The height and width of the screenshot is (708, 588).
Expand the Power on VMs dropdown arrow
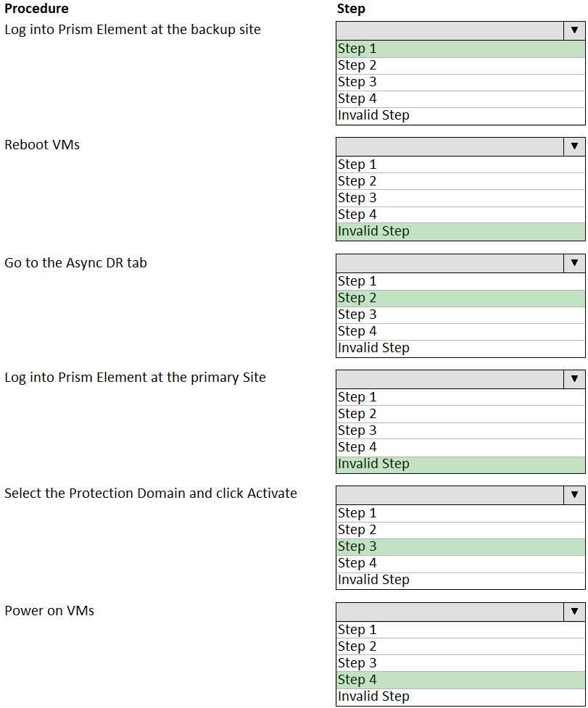(x=574, y=612)
